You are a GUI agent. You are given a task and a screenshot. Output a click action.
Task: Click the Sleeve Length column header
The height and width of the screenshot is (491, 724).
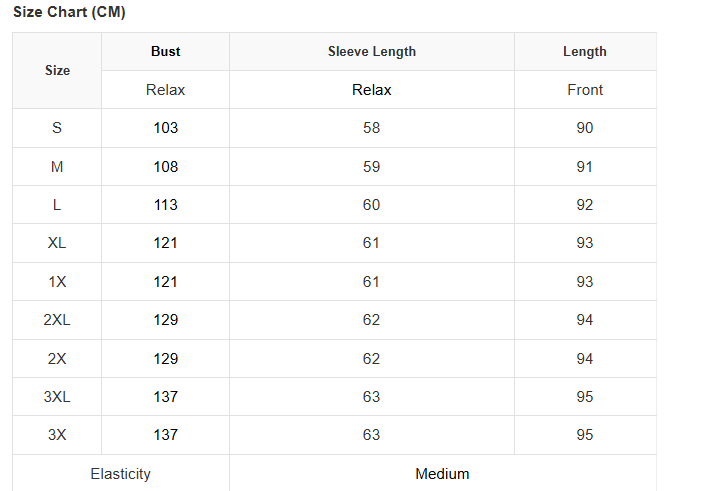(372, 51)
